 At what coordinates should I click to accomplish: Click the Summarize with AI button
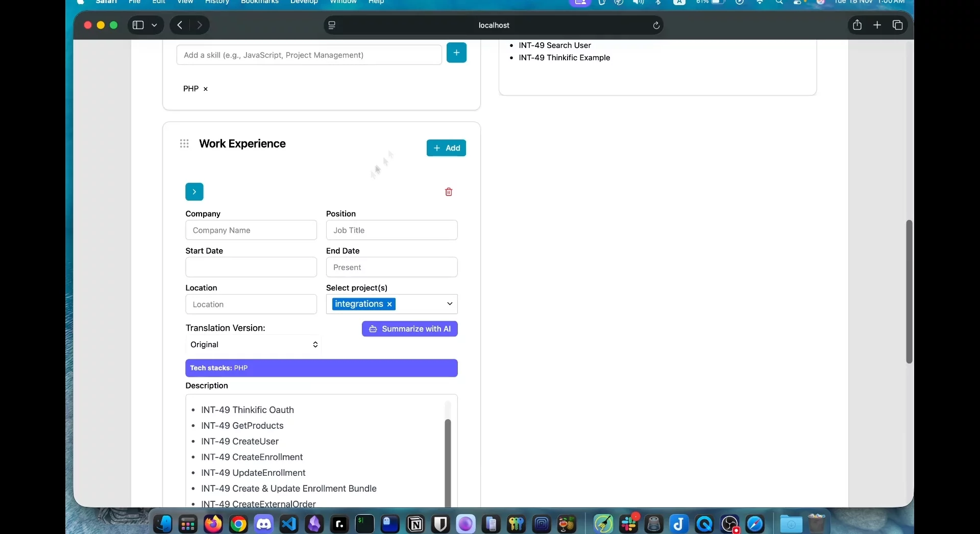tap(410, 329)
